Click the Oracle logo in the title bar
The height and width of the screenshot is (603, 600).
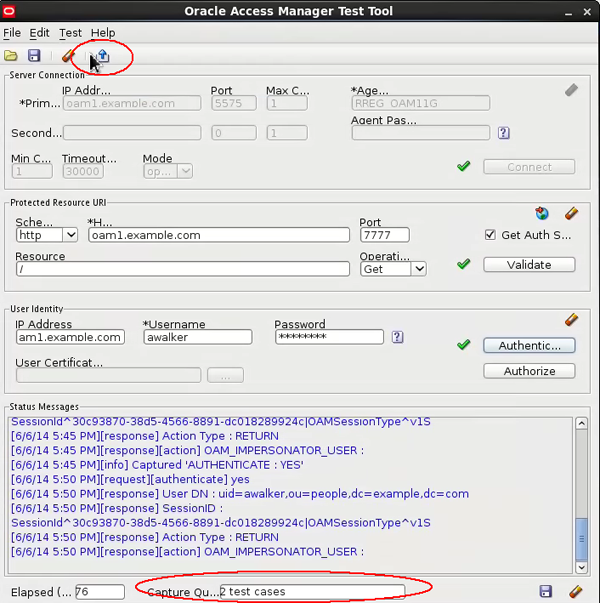8,11
